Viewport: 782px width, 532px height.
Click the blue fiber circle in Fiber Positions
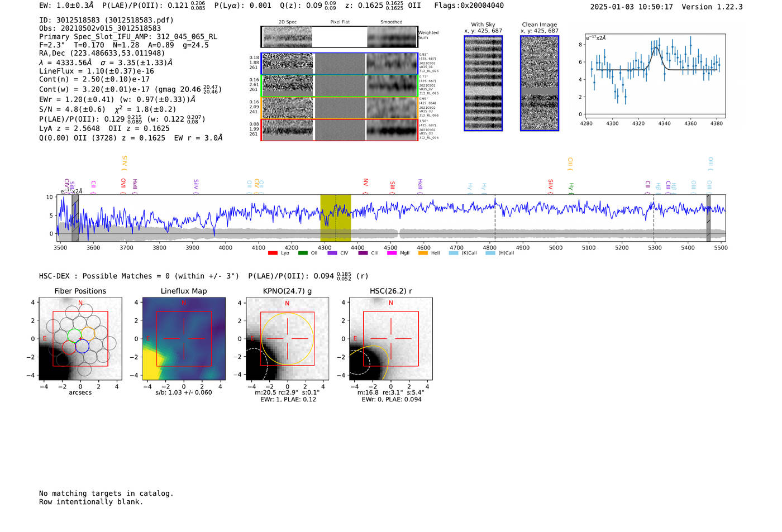[x=82, y=346]
